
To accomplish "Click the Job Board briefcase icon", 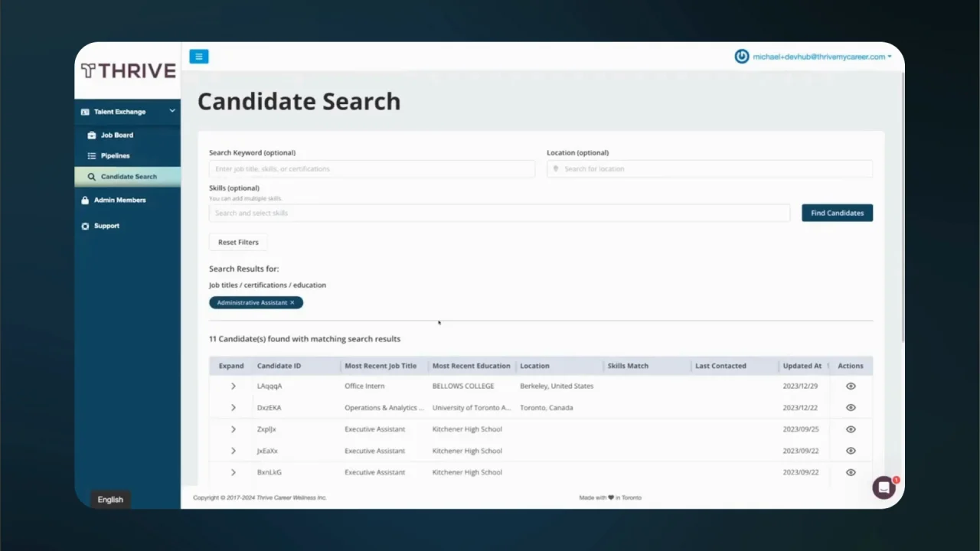I will pos(92,135).
